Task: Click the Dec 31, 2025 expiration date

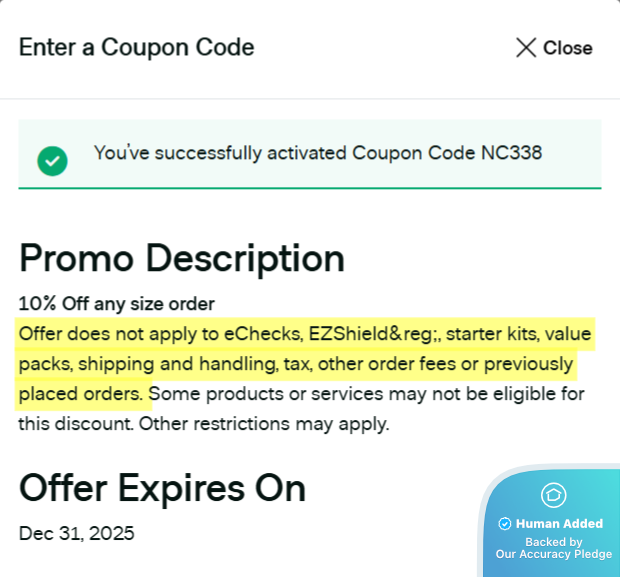Action: click(77, 533)
